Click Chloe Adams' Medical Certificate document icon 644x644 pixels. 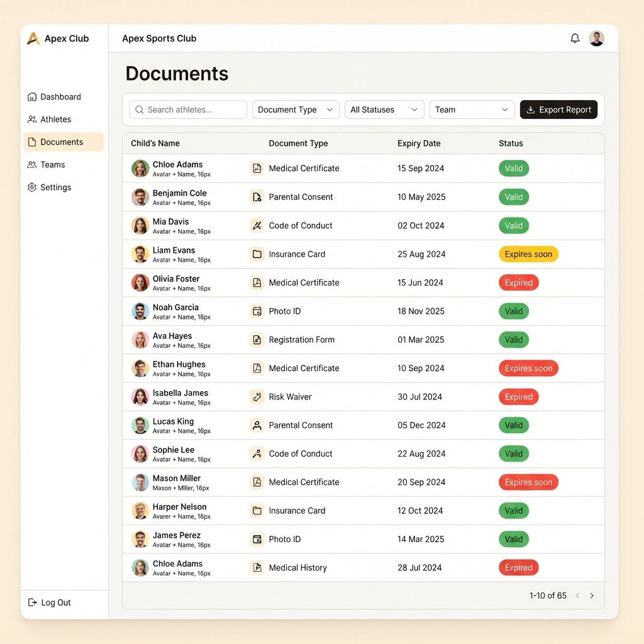[x=257, y=169]
